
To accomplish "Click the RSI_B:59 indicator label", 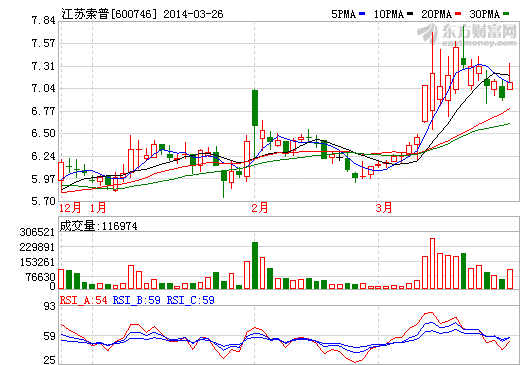I will (137, 300).
